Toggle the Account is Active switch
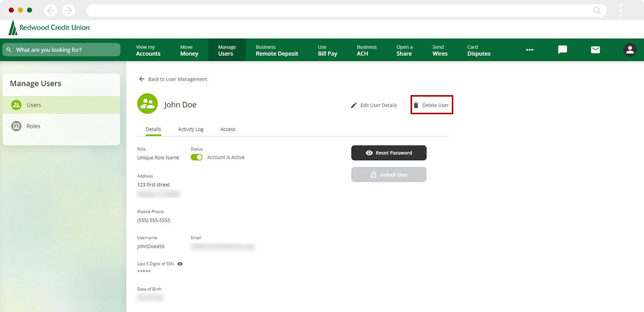 197,158
